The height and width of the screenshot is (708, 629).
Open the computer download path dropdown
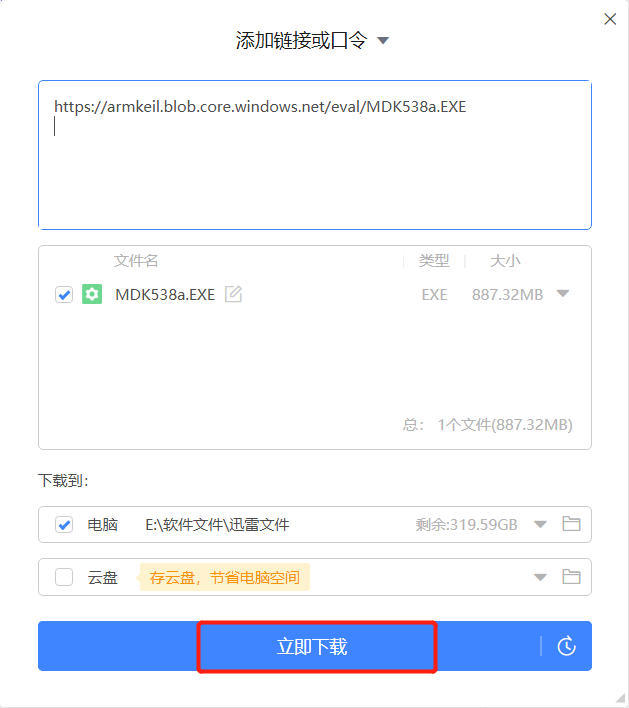tap(540, 524)
